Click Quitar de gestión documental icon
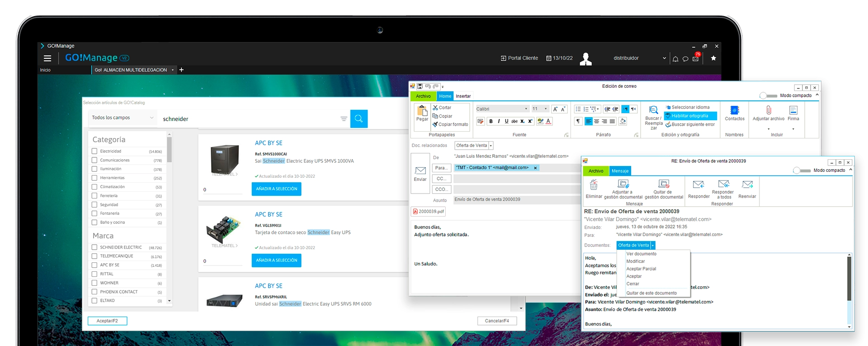 (664, 189)
